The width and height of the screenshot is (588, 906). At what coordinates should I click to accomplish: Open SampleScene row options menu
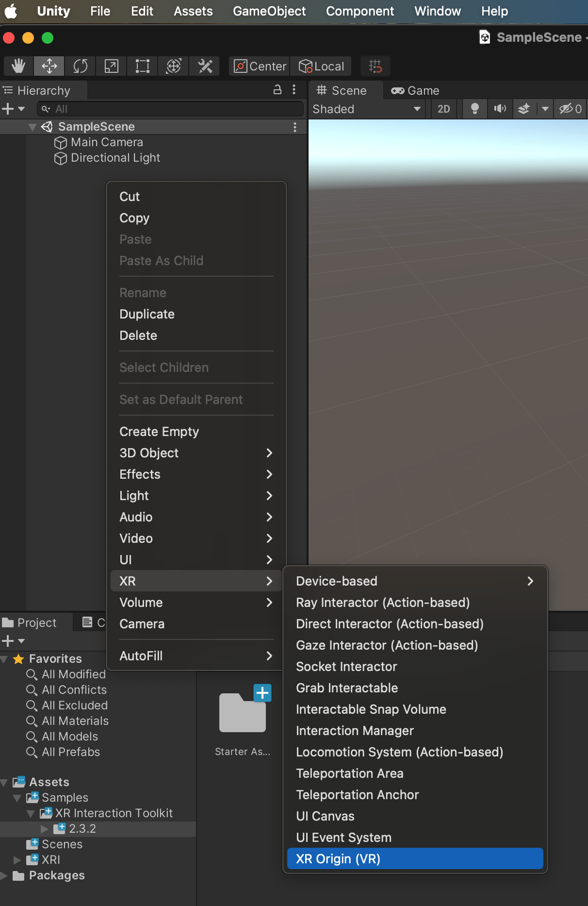coord(294,127)
